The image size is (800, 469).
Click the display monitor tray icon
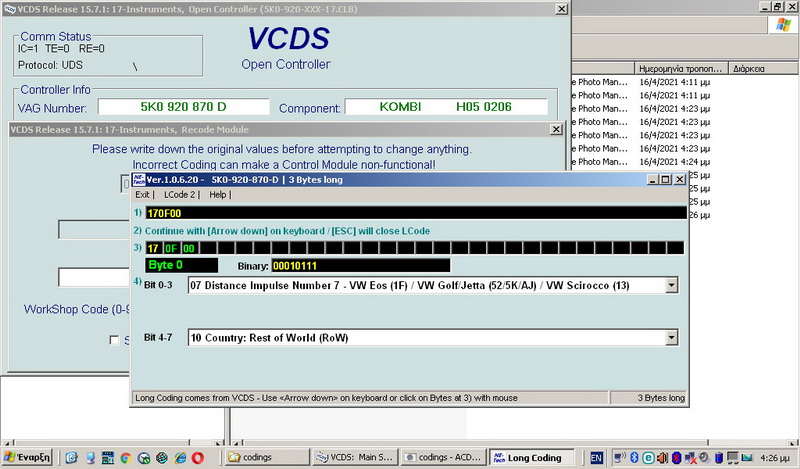coord(733,457)
